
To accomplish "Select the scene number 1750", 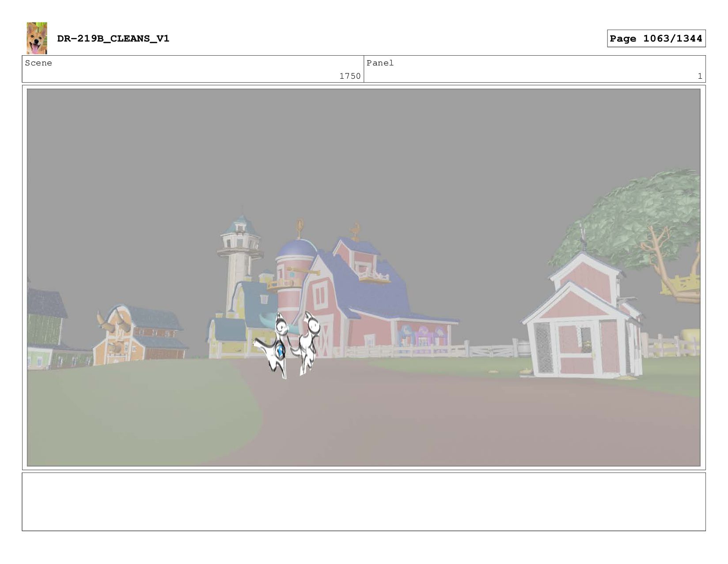I will [350, 76].
